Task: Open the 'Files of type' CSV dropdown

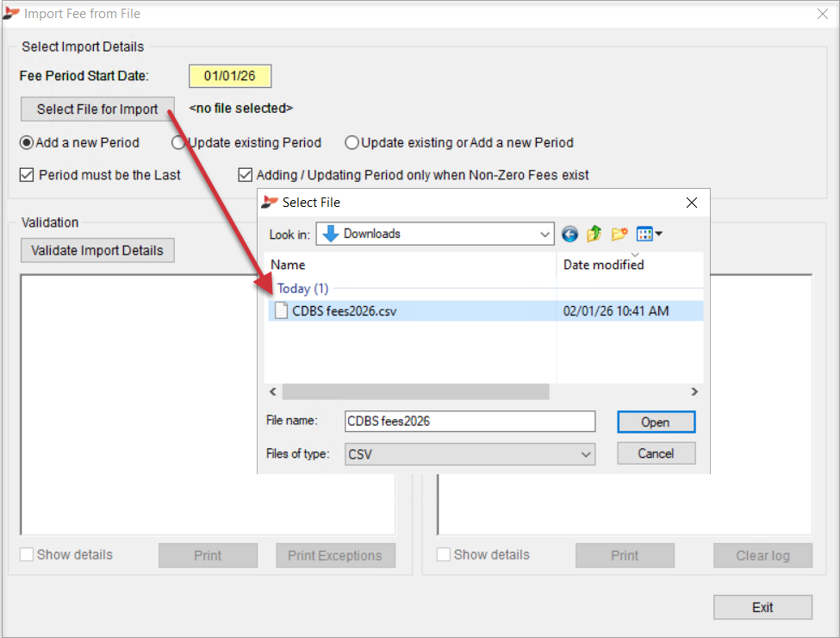Action: pyautogui.click(x=586, y=453)
